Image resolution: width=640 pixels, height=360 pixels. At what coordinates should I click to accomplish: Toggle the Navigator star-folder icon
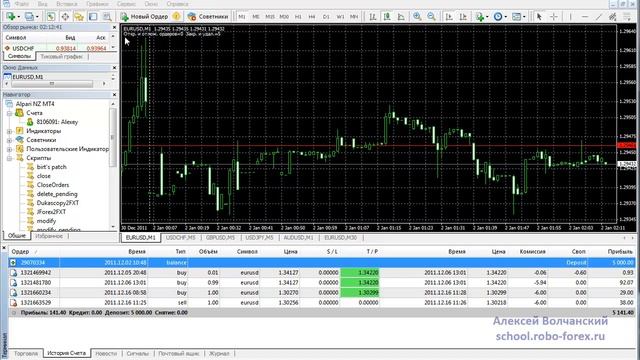click(79, 17)
